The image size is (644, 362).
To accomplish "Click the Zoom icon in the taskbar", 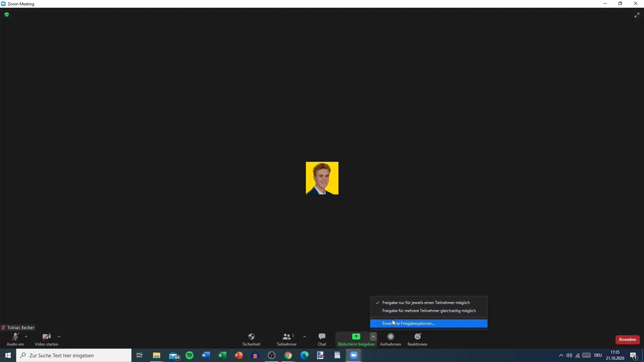I will [354, 355].
